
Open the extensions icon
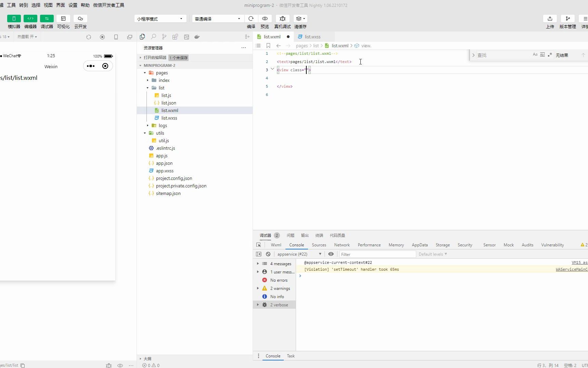point(175,37)
